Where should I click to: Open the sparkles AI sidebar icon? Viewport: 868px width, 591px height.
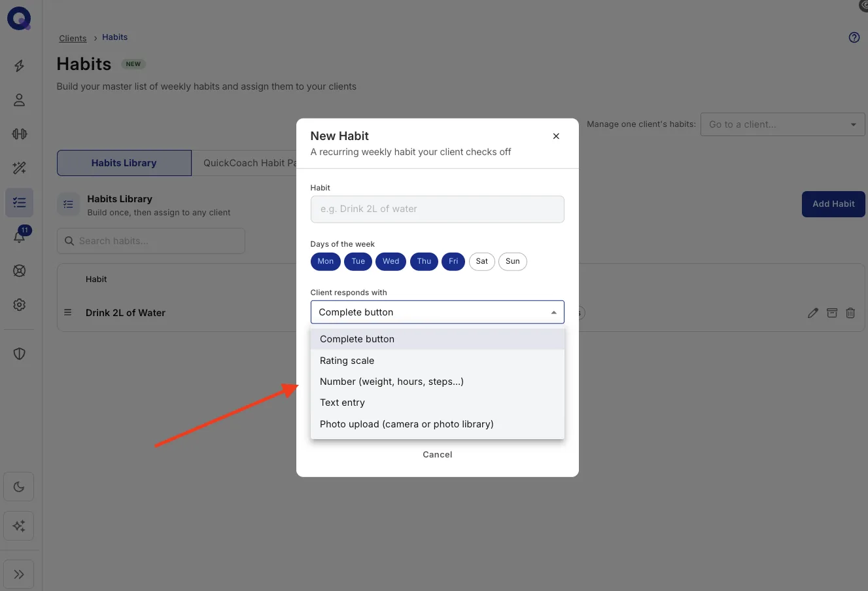[19, 526]
